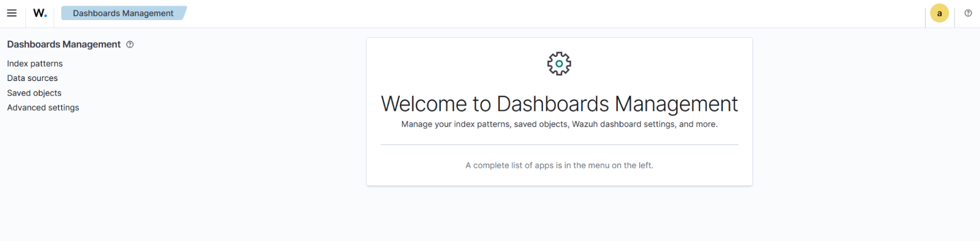Click the blue dot in Wazuh logo

coord(46,16)
